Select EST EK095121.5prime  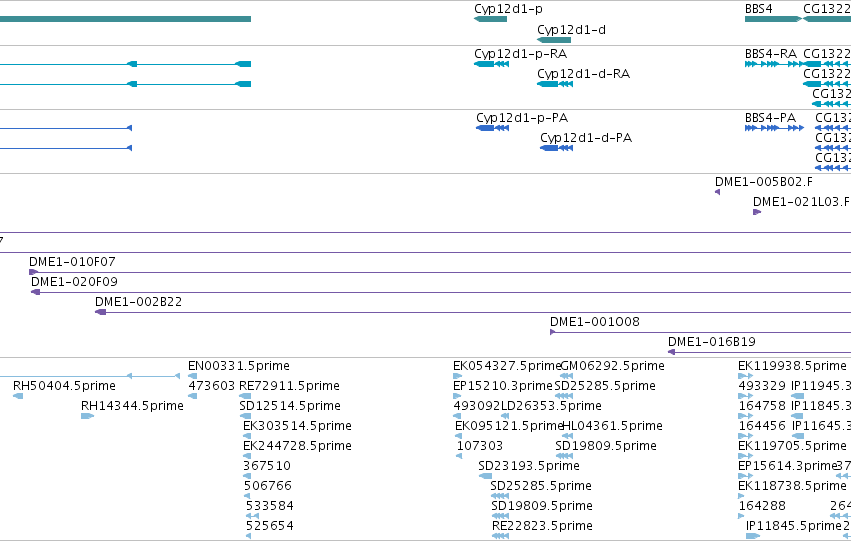(509, 426)
